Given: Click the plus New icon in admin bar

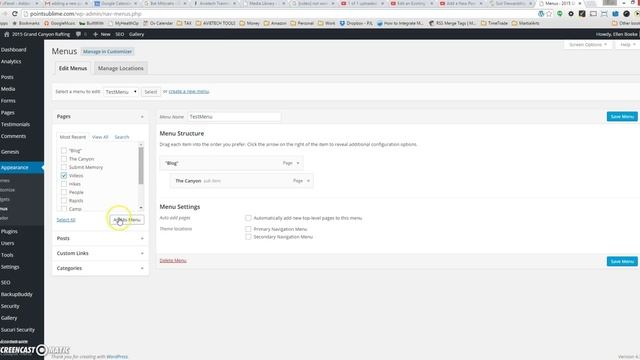Looking at the screenshot, I should pos(95,34).
